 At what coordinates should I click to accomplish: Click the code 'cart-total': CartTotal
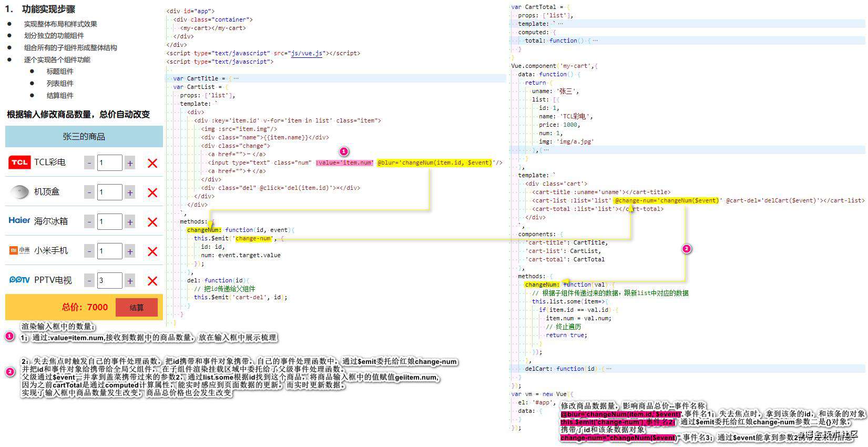tap(565, 259)
